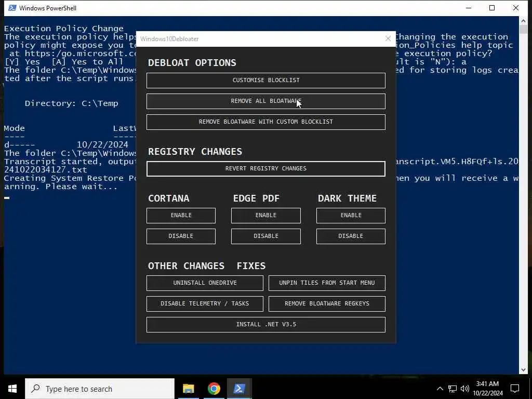Image resolution: width=532 pixels, height=399 pixels.
Task: Enable Dark Theme
Action: click(x=351, y=216)
